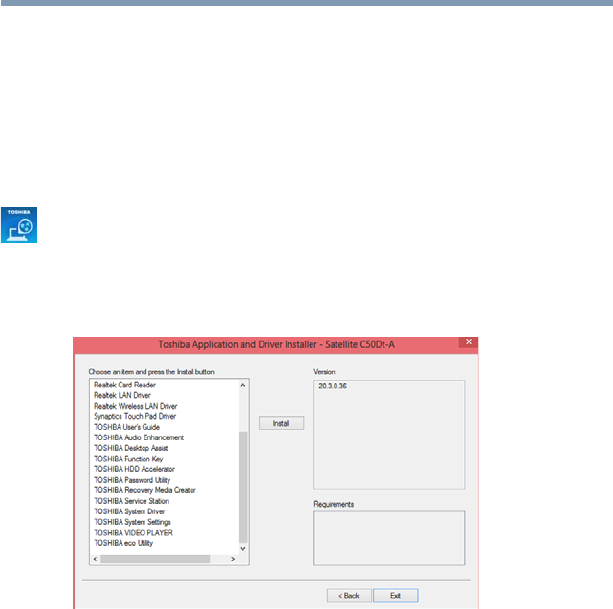
Task: Click the Back button
Action: (349, 595)
